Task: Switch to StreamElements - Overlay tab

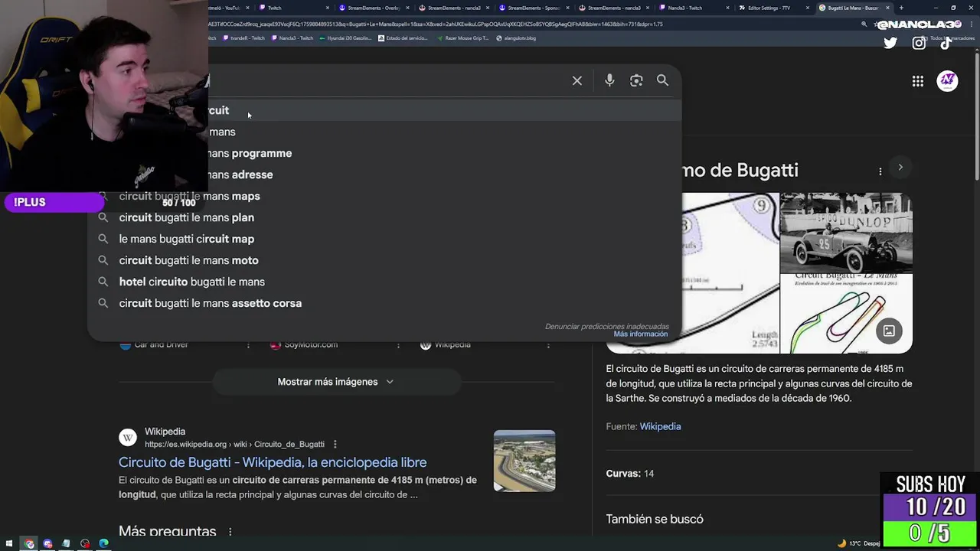Action: click(373, 8)
